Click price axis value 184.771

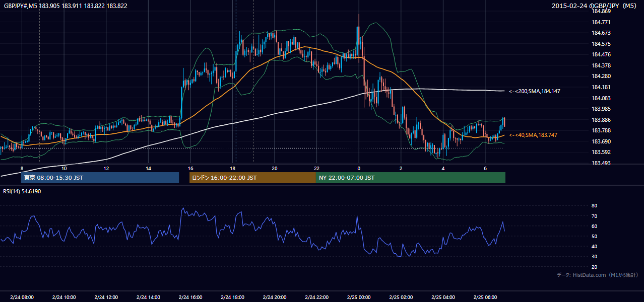click(601, 22)
